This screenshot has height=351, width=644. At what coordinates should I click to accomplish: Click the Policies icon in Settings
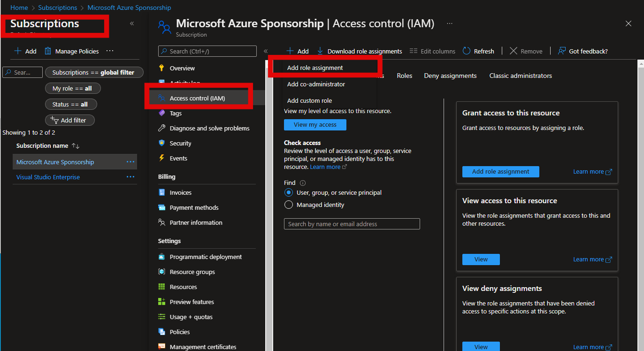[x=161, y=332]
